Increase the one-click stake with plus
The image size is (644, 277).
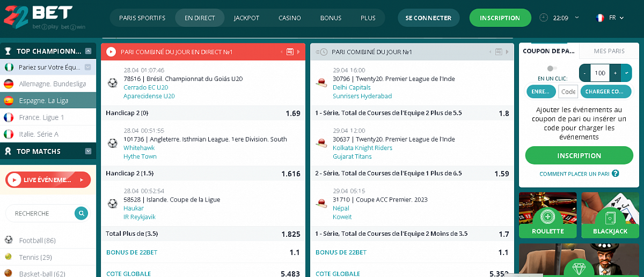616,73
